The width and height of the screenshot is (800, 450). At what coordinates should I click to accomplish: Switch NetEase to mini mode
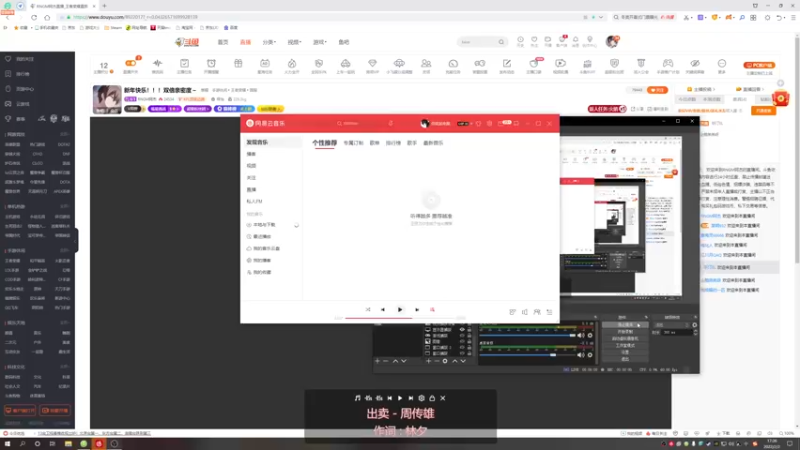tap(516, 123)
